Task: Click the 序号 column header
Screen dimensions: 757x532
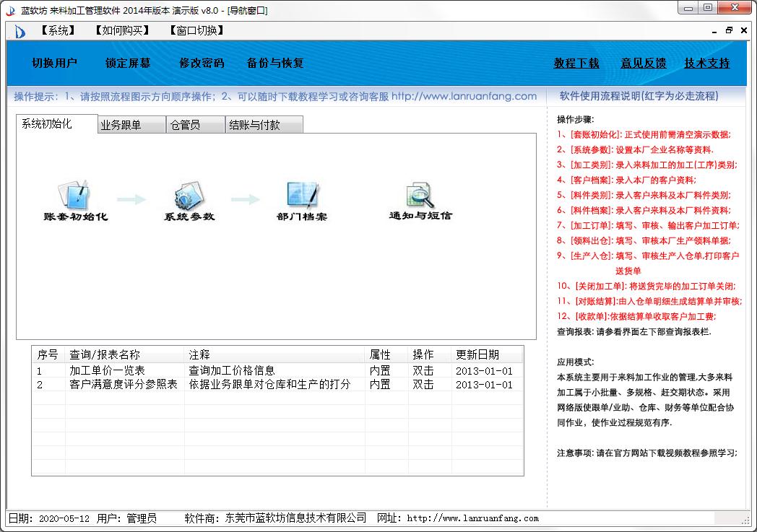Action: tap(48, 354)
